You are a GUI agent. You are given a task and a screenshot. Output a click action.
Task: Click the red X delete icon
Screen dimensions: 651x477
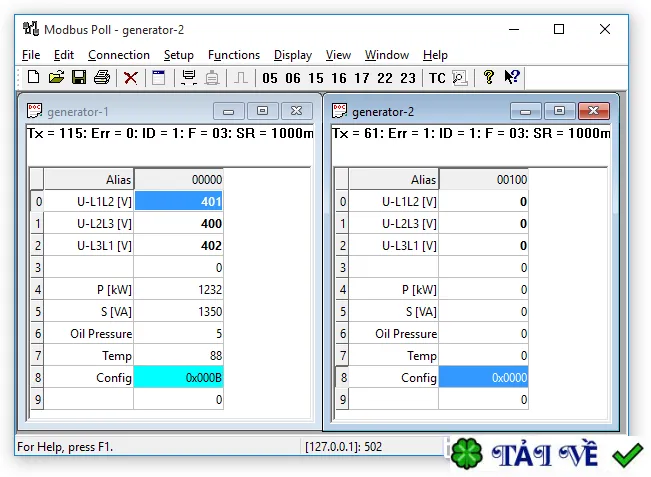coord(131,78)
